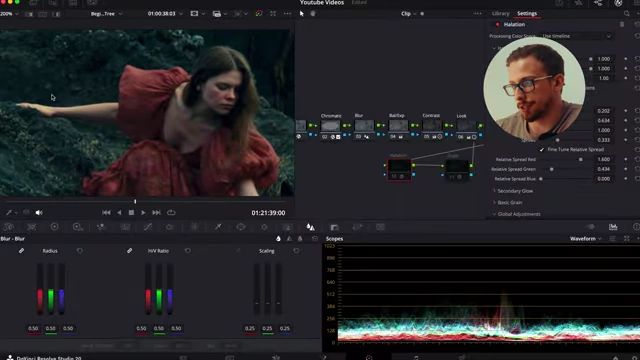Image resolution: width=640 pixels, height=360 pixels.
Task: Edit the first Scaling value 0.25
Action: pyautogui.click(x=250, y=328)
